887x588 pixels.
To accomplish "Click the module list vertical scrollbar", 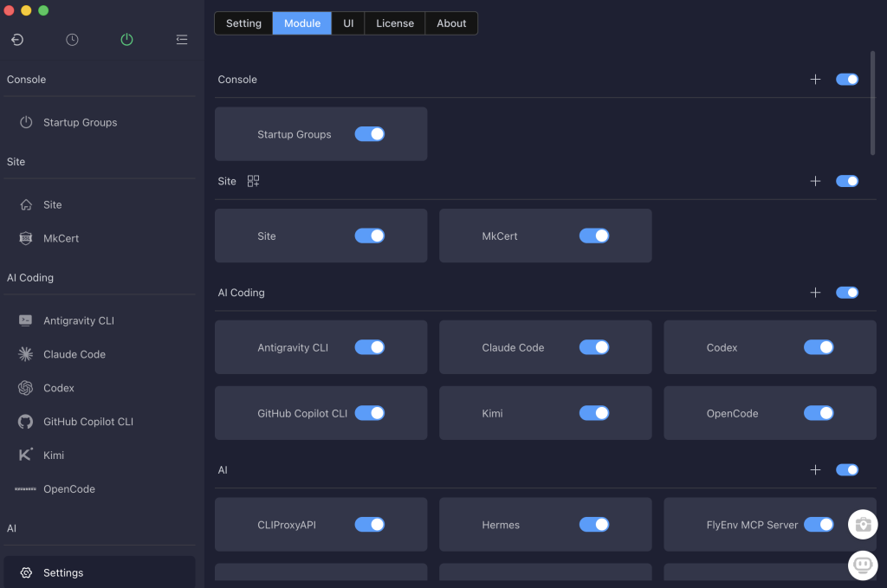I will point(873,103).
